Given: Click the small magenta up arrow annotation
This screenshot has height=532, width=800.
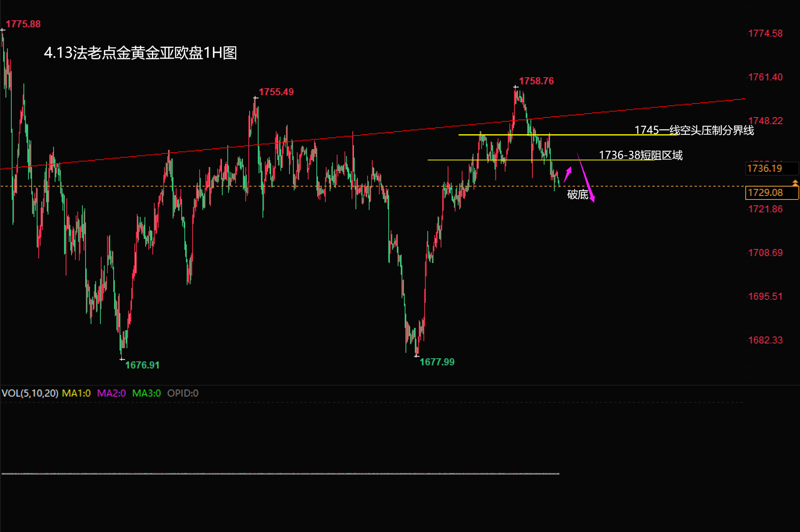Looking at the screenshot, I should [x=568, y=175].
